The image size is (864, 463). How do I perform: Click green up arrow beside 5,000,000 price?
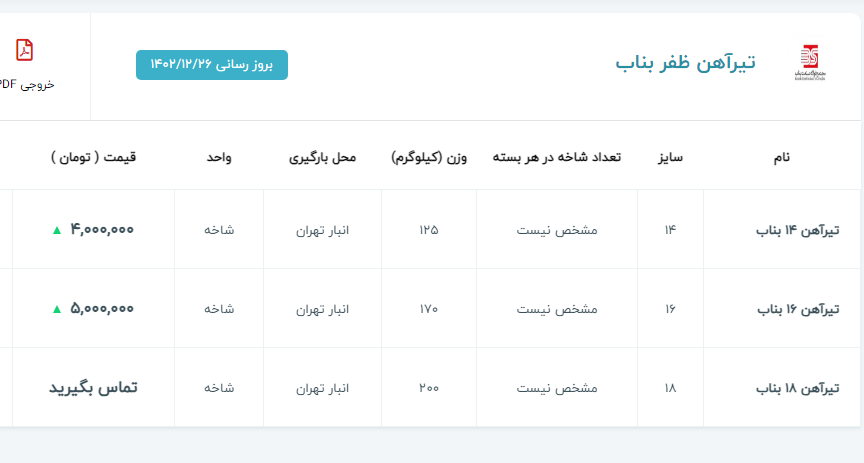57,309
